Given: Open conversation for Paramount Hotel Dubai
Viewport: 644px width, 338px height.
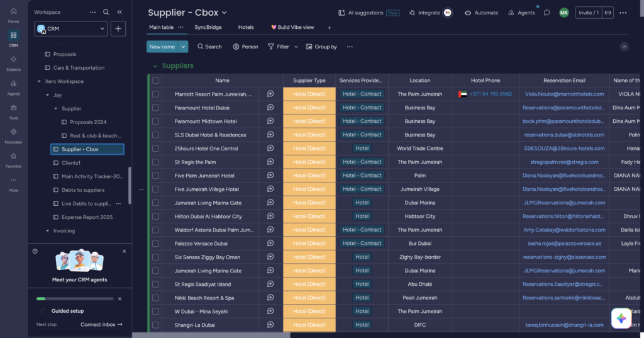Looking at the screenshot, I should tap(270, 108).
